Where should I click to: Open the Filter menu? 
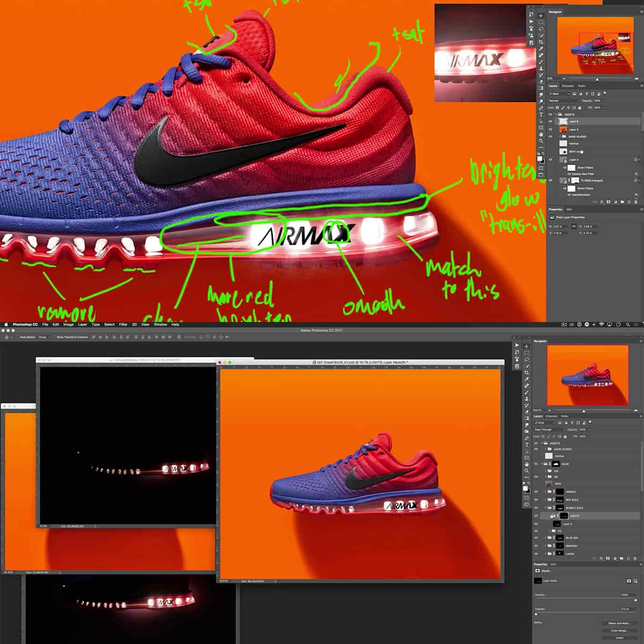coord(123,324)
